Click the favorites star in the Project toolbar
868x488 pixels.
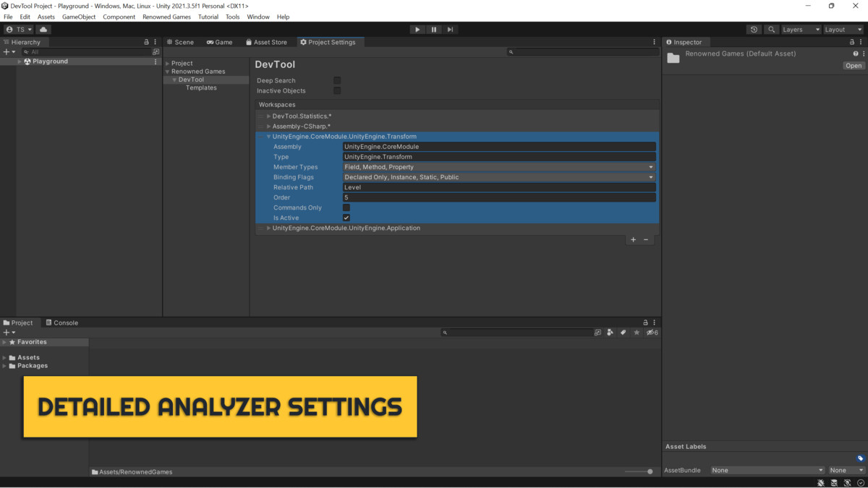[636, 332]
